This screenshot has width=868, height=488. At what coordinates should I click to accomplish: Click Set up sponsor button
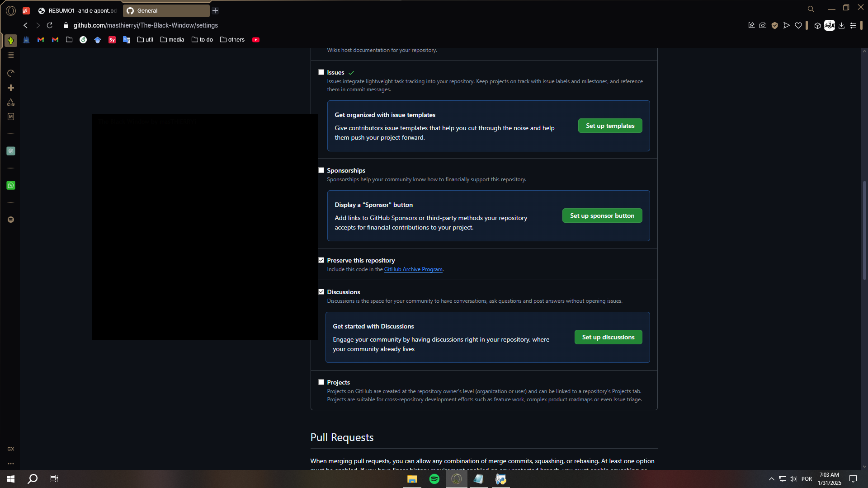coord(602,216)
